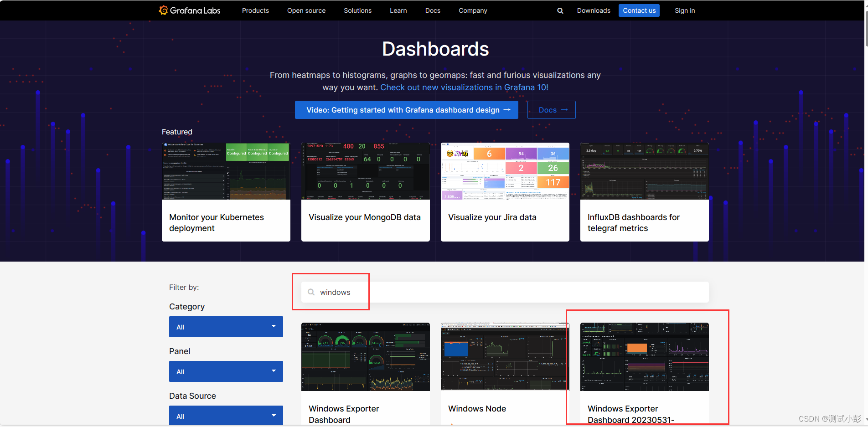
Task: Open the Windows Exporter Dashboard thumbnail
Action: tap(366, 357)
